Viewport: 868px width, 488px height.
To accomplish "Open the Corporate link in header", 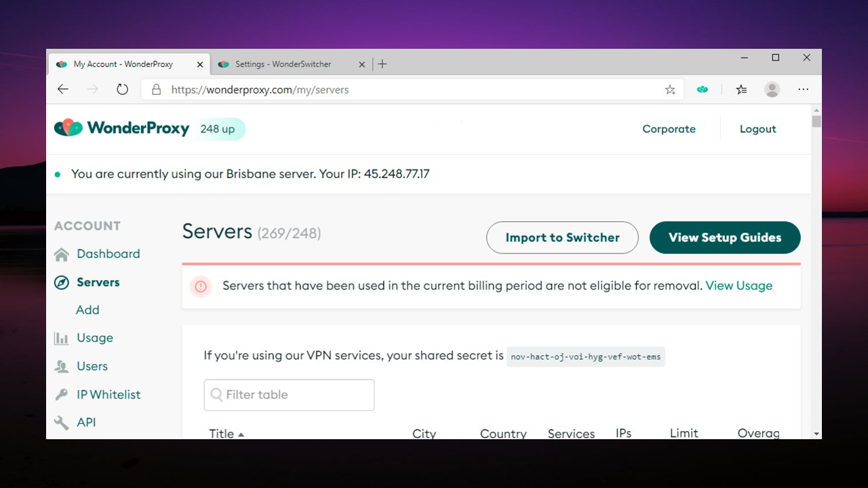I will click(x=669, y=129).
